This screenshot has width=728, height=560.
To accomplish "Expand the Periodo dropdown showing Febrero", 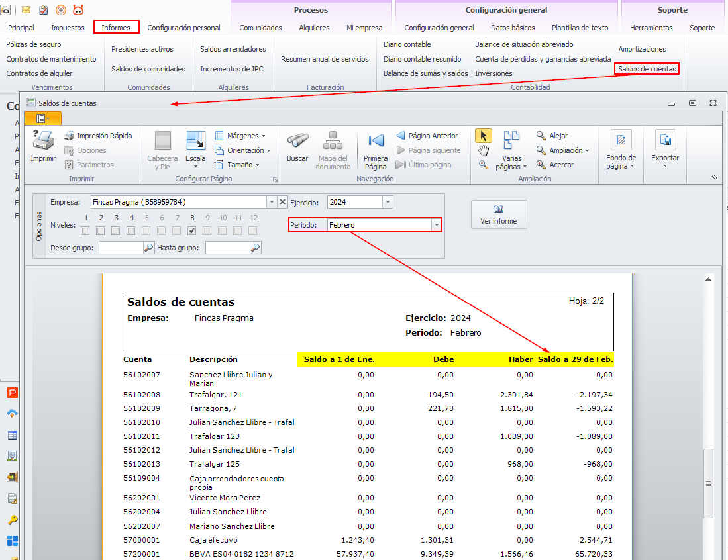I will coord(437,225).
